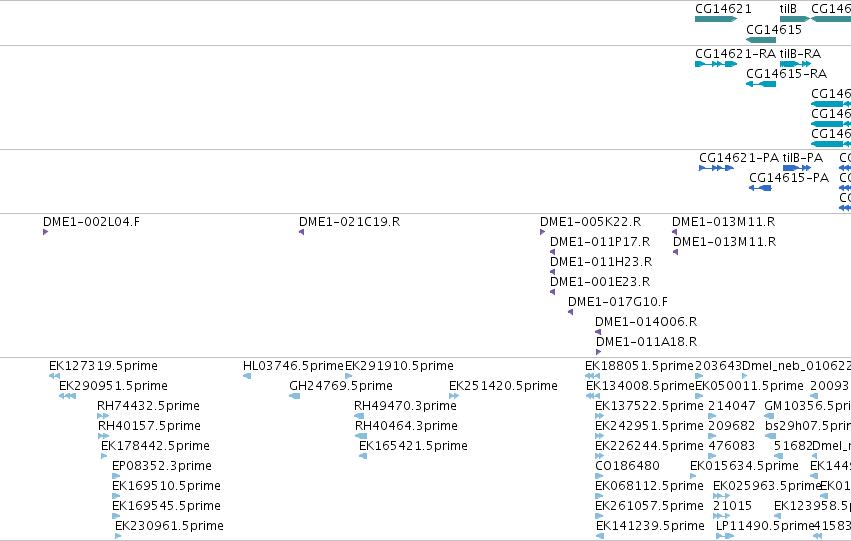851x541 pixels.
Task: Click the CG14615-PA protein glyph
Action: 760,188
